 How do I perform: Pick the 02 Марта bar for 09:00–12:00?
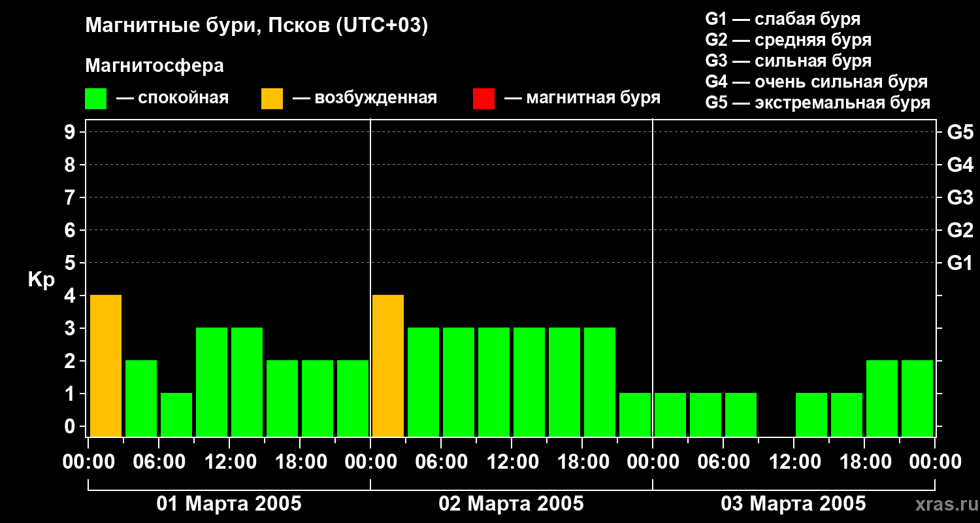click(x=494, y=382)
